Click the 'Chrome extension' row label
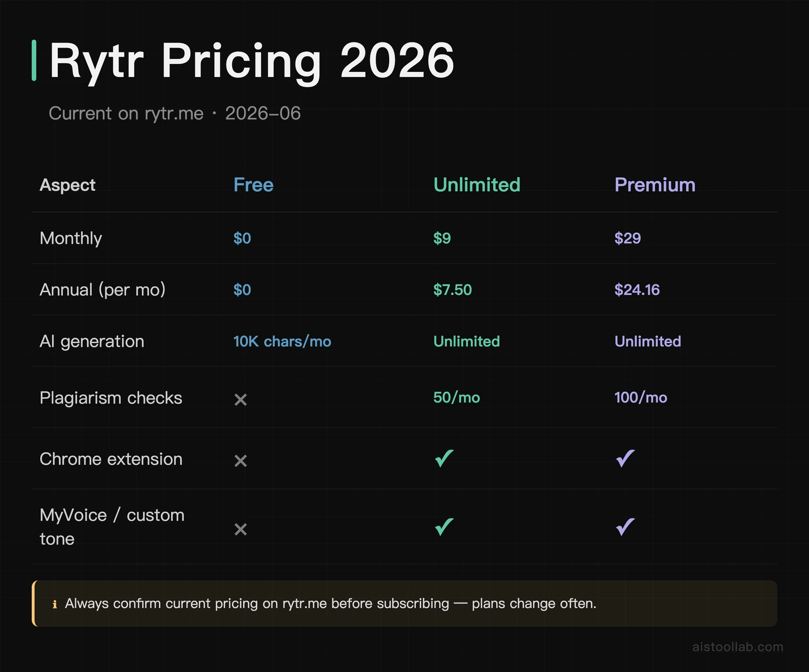 (x=111, y=459)
